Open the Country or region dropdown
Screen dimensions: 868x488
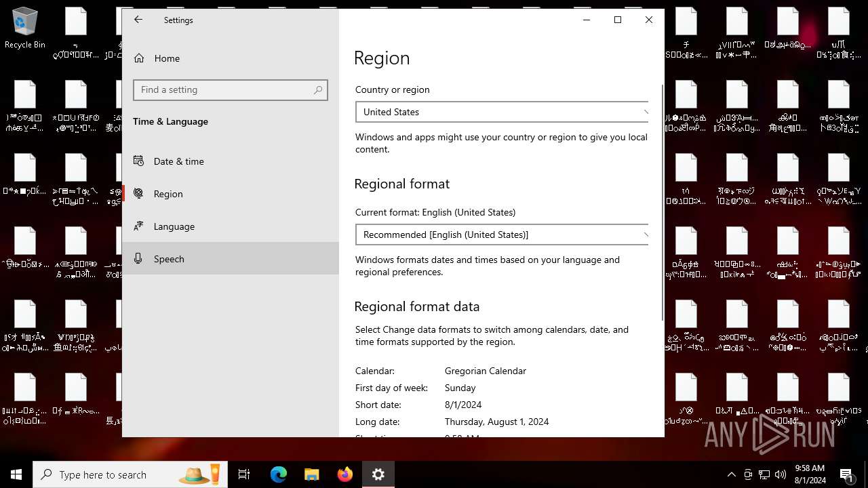click(502, 112)
